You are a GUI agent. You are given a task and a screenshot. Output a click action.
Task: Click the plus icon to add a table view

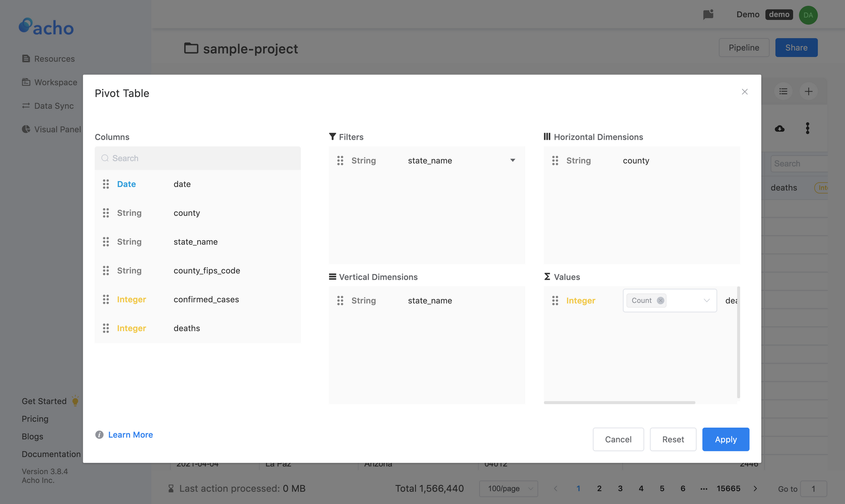[808, 91]
